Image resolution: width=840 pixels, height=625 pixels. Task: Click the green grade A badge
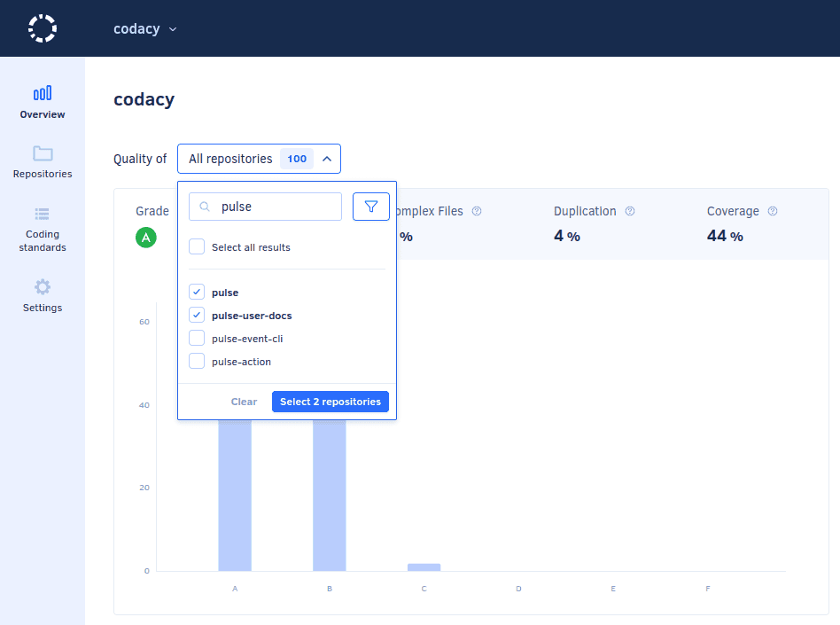pyautogui.click(x=146, y=237)
